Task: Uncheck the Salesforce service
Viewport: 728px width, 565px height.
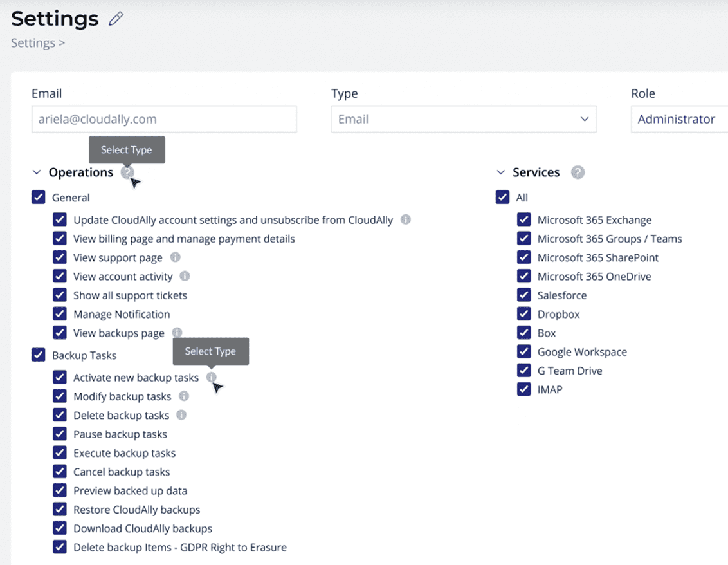Action: coord(524,295)
